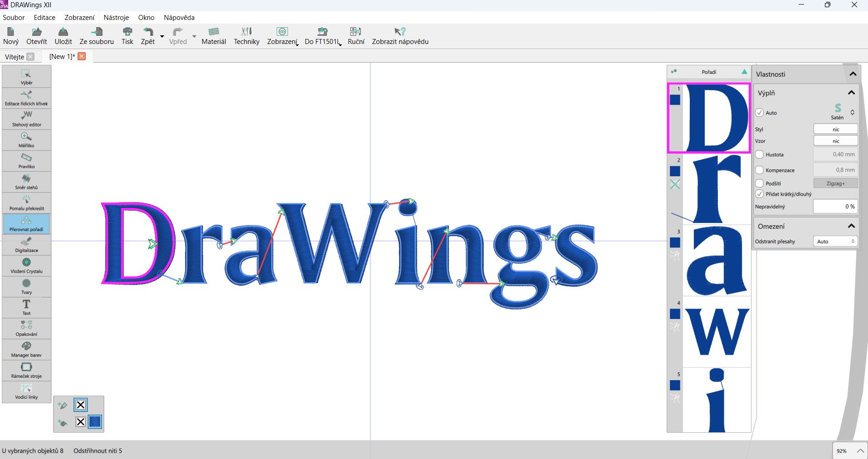This screenshot has width=868, height=459.
Task: Select the Digitalizace tool
Action: (x=26, y=244)
